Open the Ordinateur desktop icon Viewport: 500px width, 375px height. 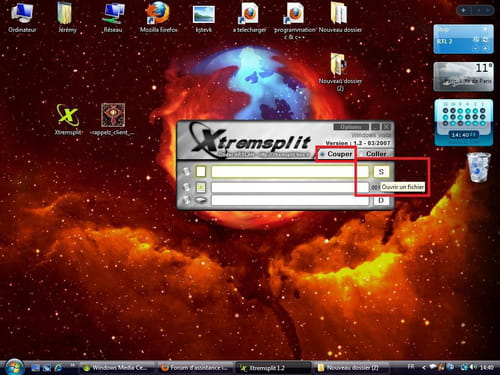pos(22,17)
